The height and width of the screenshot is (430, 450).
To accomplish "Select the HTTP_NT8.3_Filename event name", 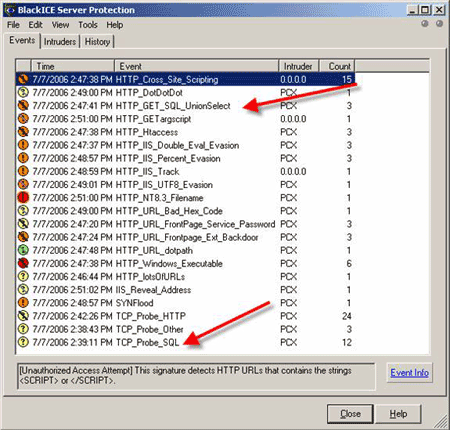I will [x=159, y=198].
